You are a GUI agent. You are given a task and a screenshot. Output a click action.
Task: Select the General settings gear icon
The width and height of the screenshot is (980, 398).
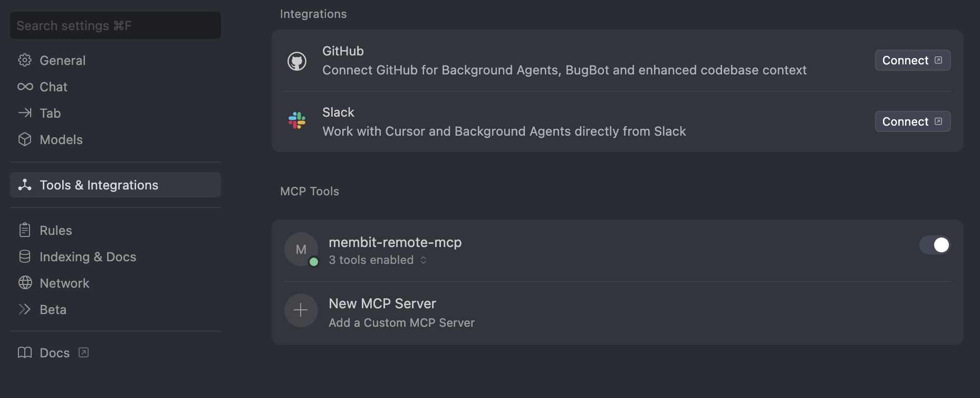point(25,60)
